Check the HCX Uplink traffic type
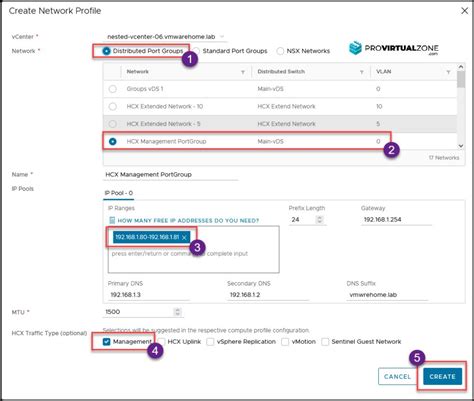474x401 pixels. click(161, 342)
